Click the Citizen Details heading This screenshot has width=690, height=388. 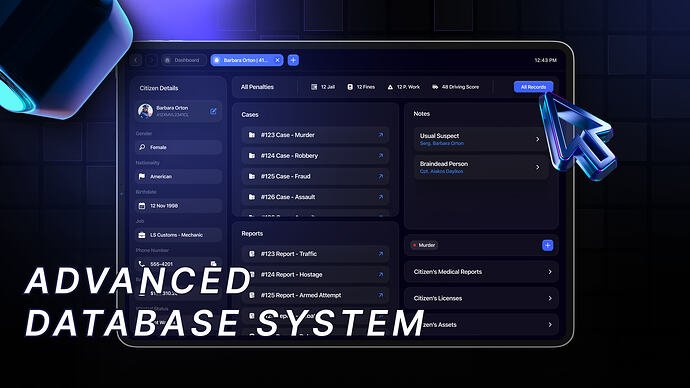click(x=159, y=88)
